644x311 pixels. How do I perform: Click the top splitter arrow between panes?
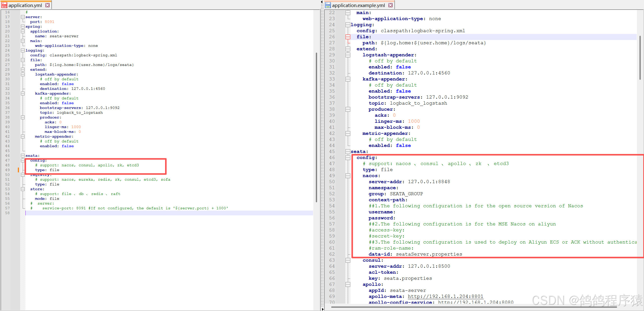point(322,2)
